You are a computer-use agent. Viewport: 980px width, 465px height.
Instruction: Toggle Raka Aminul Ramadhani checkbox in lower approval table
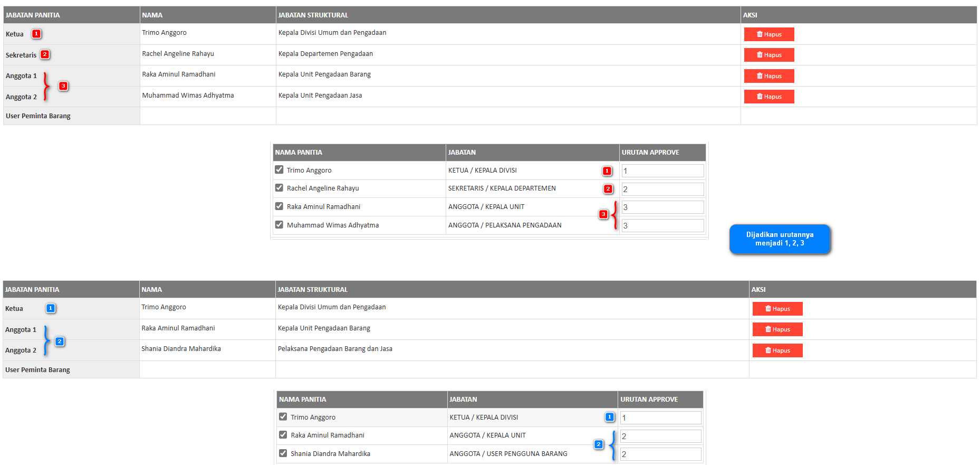tap(283, 435)
